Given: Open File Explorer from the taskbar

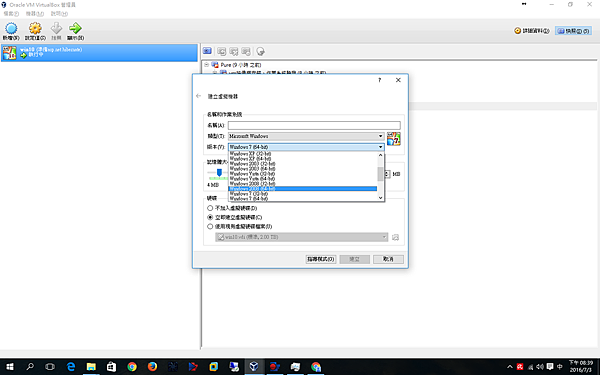Looking at the screenshot, I should click(91, 367).
